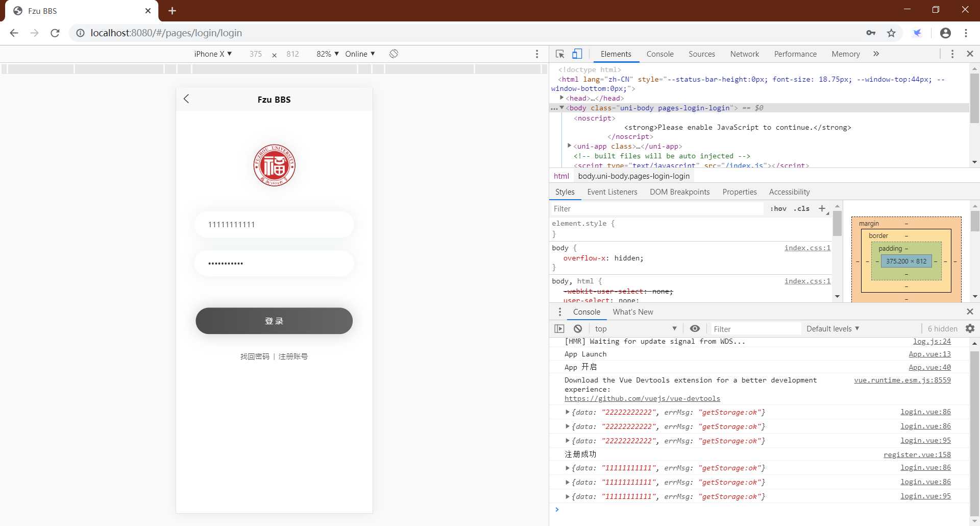
Task: Close the Fzu BBS browser tab
Action: (148, 11)
